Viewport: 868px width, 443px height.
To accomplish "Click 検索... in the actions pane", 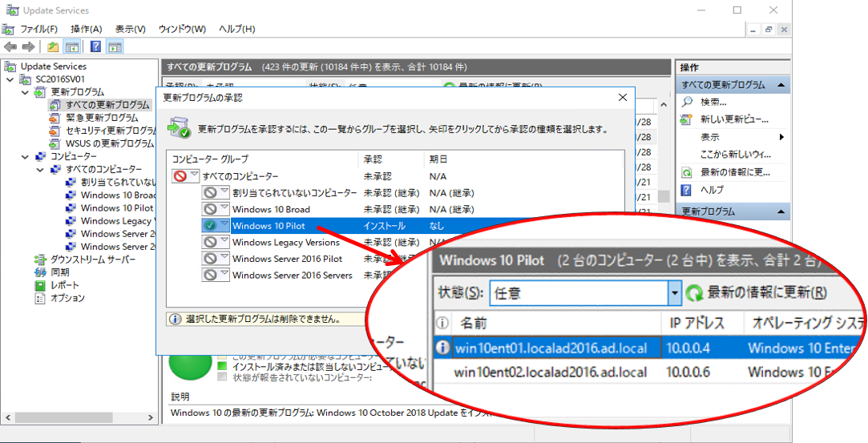I will coord(713,102).
